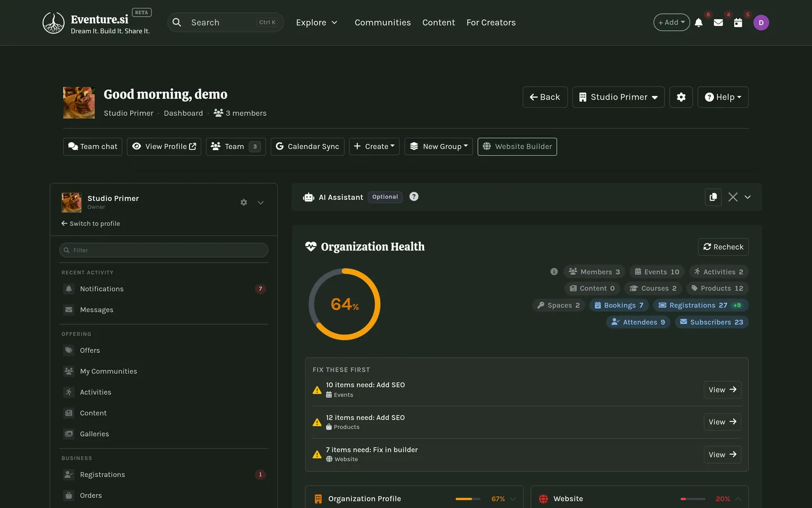The image size is (812, 508).
Task: Open the Help dropdown
Action: pyautogui.click(x=723, y=97)
